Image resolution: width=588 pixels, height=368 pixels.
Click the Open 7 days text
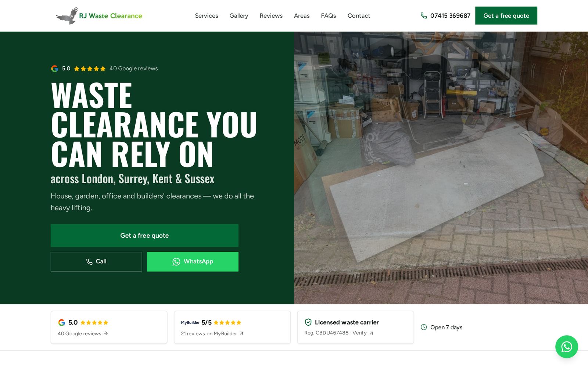pos(446,328)
